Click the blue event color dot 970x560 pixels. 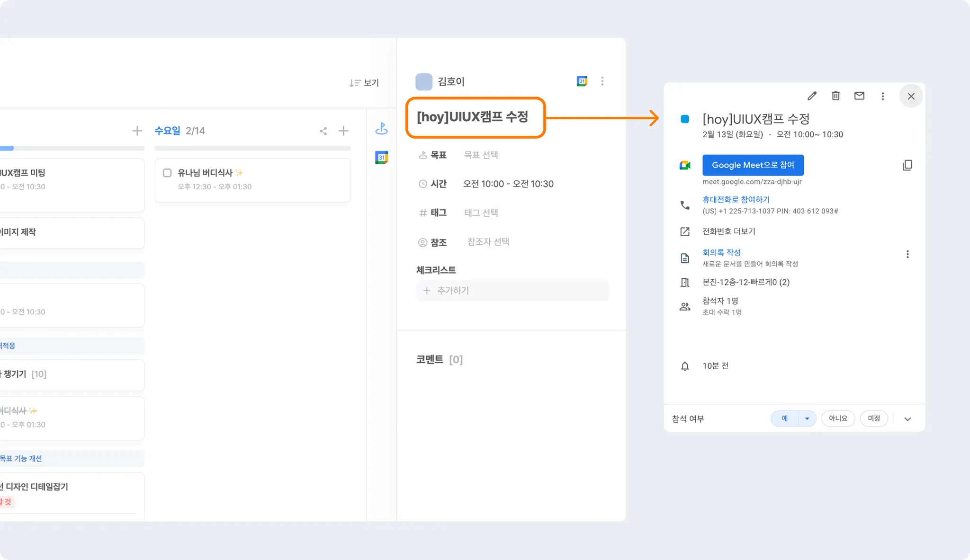pos(685,119)
